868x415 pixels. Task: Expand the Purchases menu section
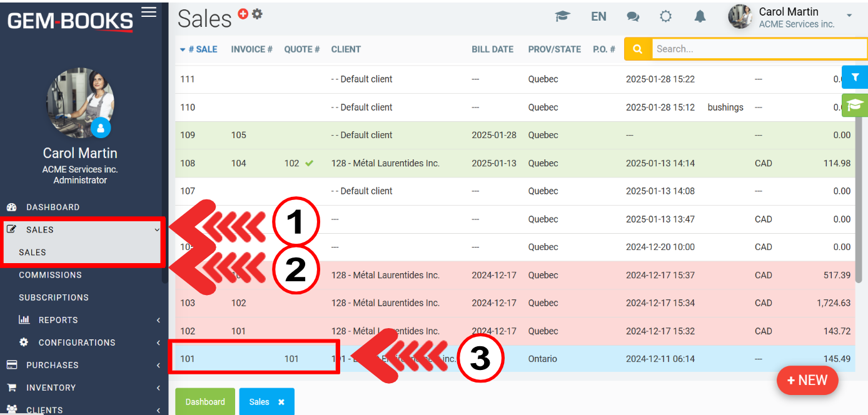point(53,365)
